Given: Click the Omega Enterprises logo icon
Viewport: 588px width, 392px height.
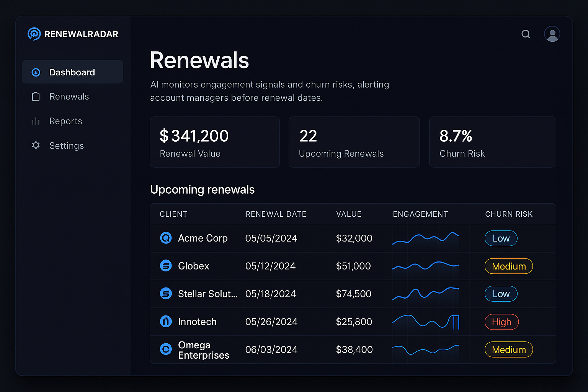Looking at the screenshot, I should coord(166,350).
